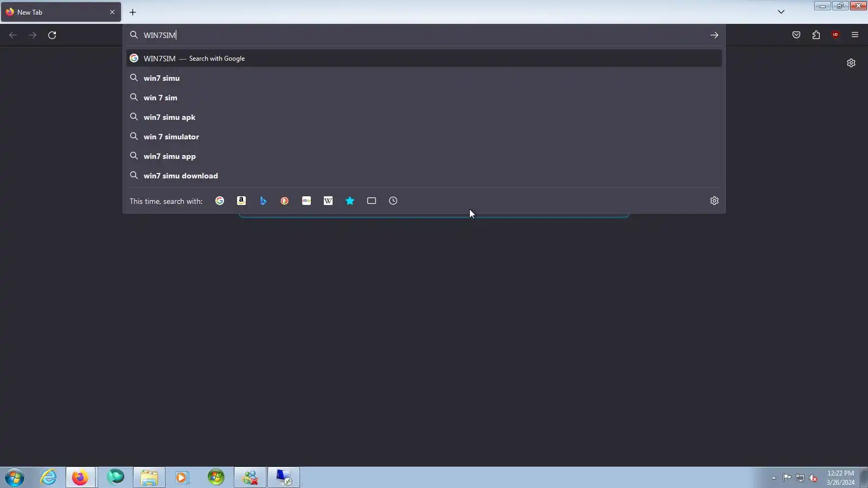Viewport: 868px width, 488px height.
Task: Select WIN7SIM Search with Google result
Action: tap(424, 59)
